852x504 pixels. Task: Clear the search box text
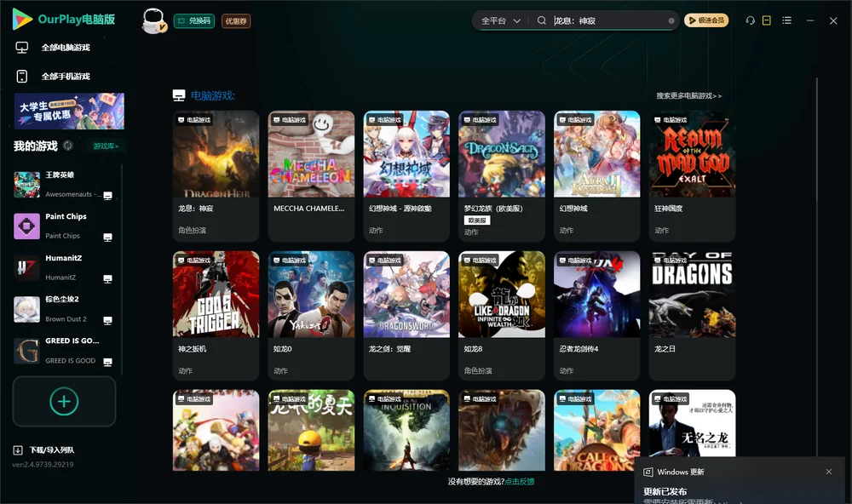point(671,20)
